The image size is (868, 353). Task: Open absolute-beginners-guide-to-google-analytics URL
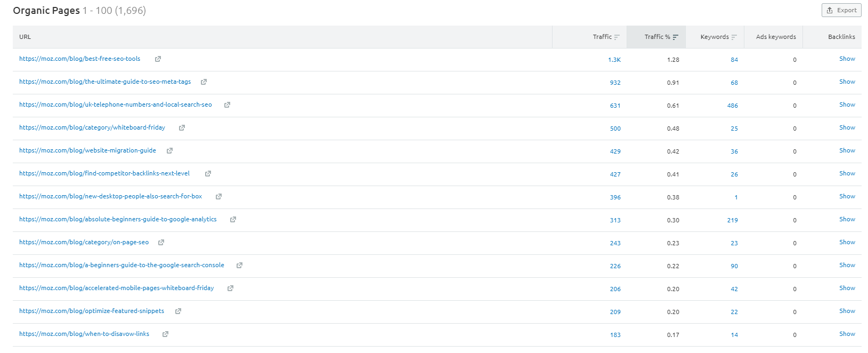tap(118, 219)
